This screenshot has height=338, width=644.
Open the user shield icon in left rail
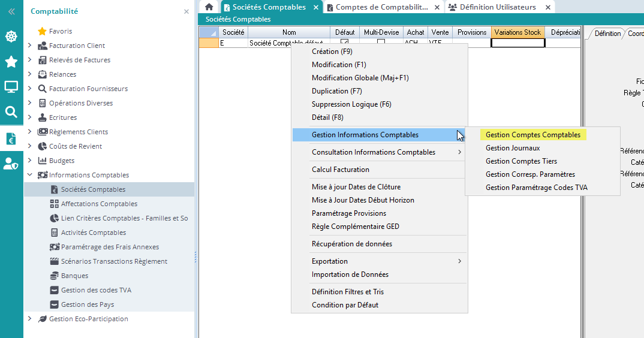(x=11, y=164)
